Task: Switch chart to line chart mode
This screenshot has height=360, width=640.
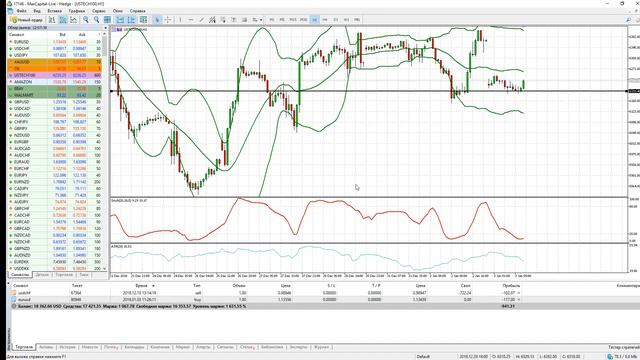Action: tap(73, 20)
